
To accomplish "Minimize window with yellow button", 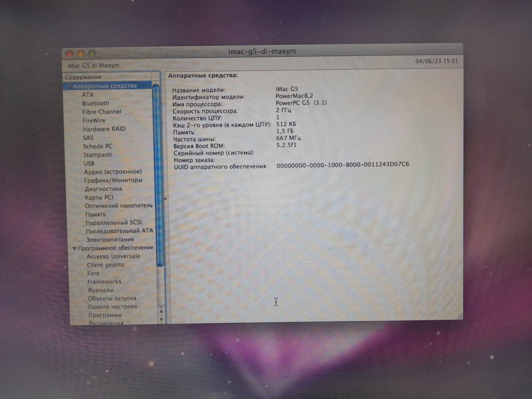I will [81, 54].
